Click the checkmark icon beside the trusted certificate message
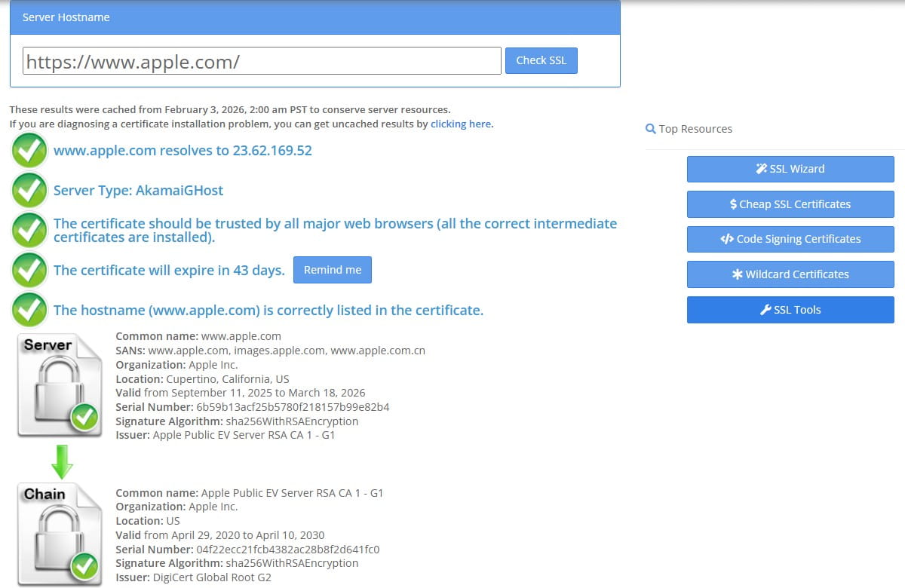This screenshot has height=588, width=905. click(30, 231)
